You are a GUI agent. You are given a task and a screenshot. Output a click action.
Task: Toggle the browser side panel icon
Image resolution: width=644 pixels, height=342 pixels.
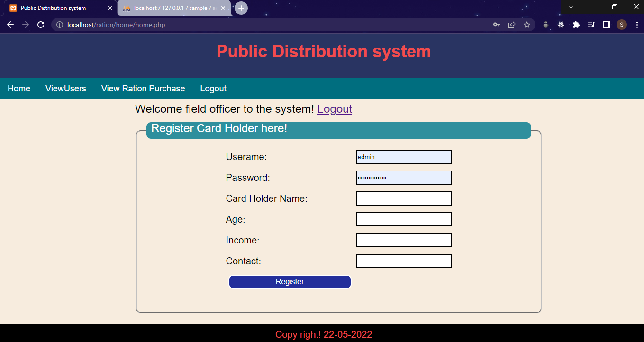pyautogui.click(x=607, y=25)
